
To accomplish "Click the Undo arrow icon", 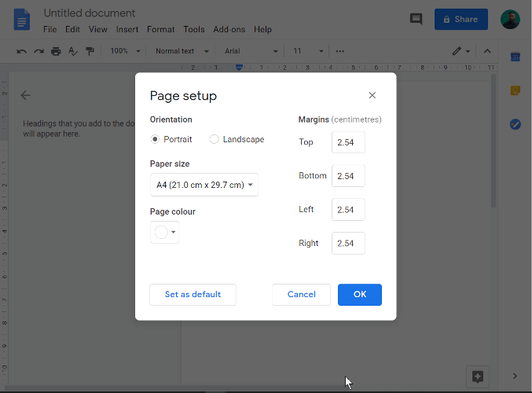I will [x=22, y=51].
